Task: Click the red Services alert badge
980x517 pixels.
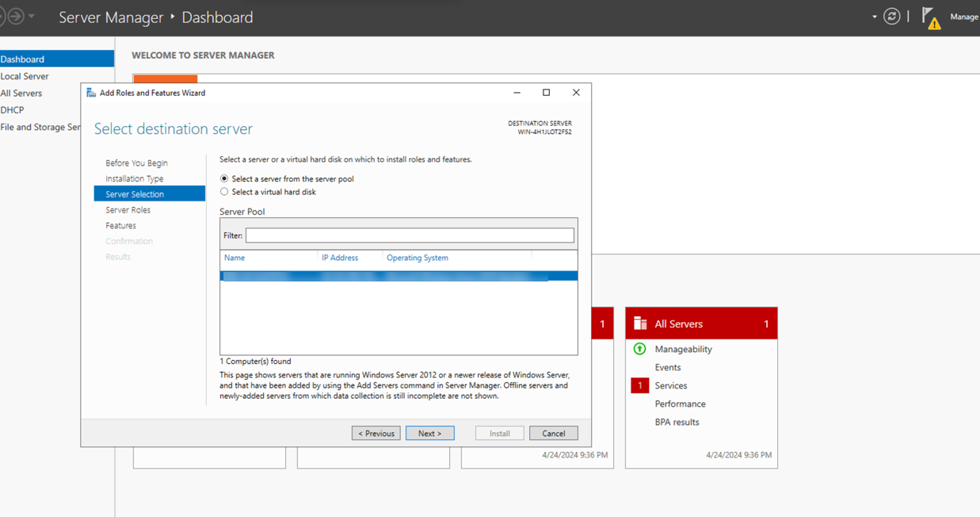Action: point(639,385)
